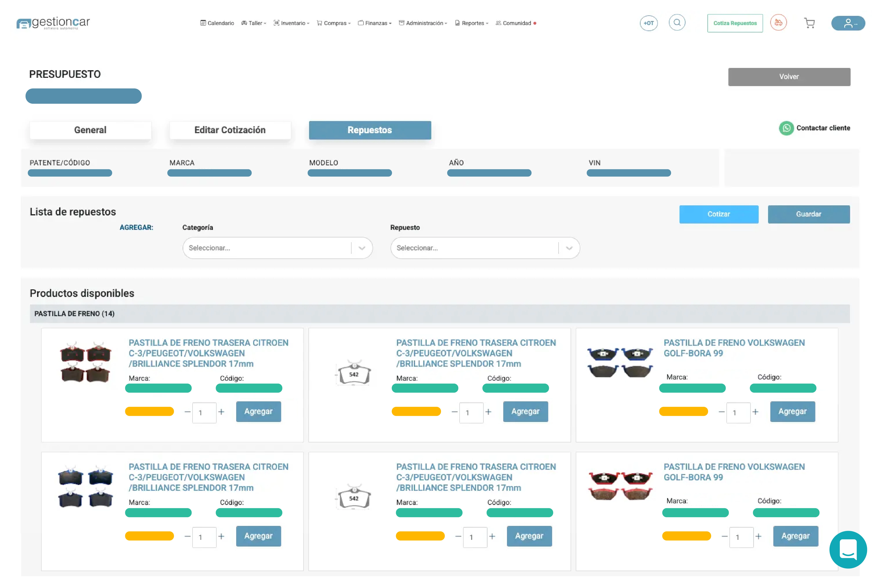Open the search magnifier icon
882x588 pixels.
tap(677, 23)
